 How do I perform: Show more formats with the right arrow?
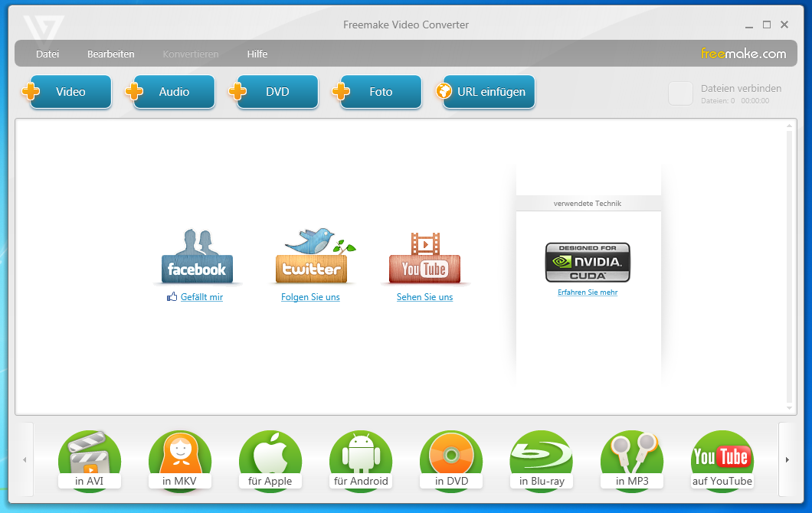click(x=787, y=459)
